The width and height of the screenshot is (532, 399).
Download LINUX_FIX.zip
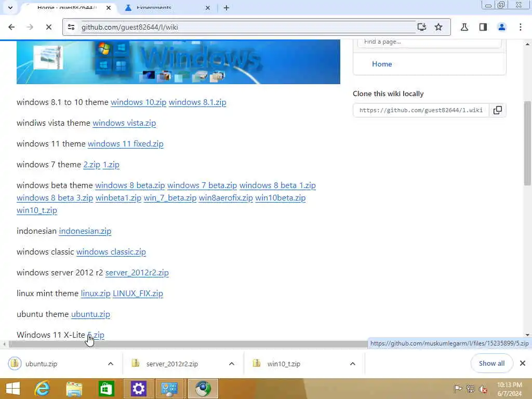[138, 294]
